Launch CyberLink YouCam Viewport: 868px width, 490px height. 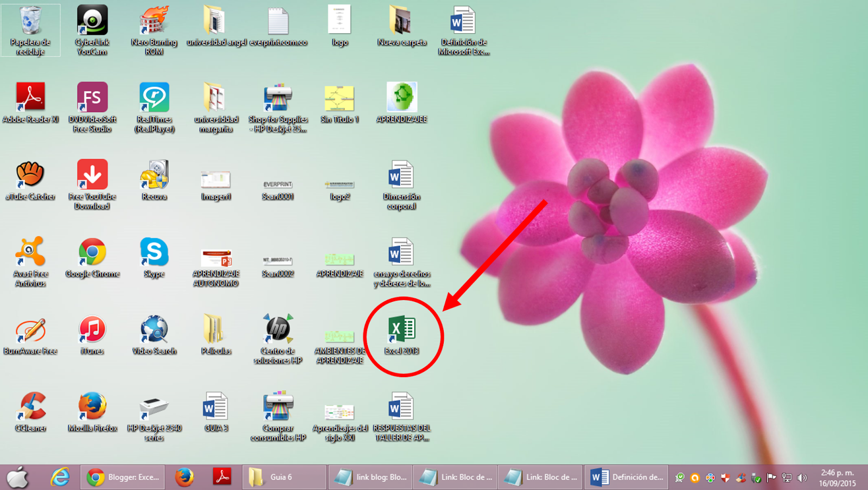(92, 22)
